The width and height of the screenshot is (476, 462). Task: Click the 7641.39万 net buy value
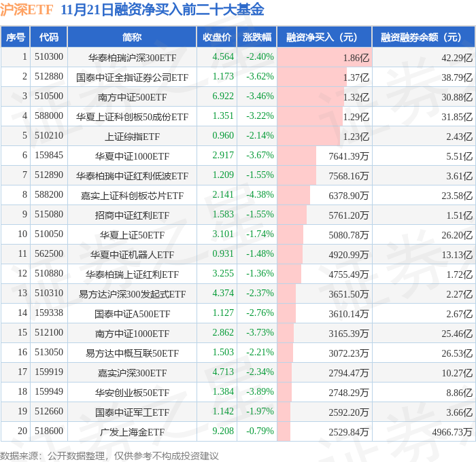348,156
